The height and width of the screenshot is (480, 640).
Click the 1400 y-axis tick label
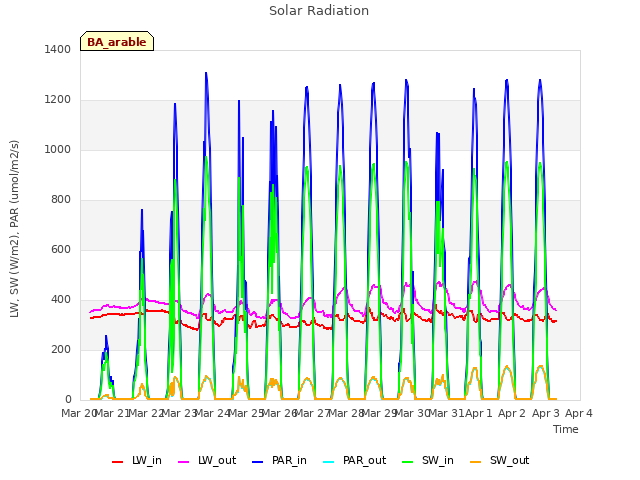click(58, 49)
